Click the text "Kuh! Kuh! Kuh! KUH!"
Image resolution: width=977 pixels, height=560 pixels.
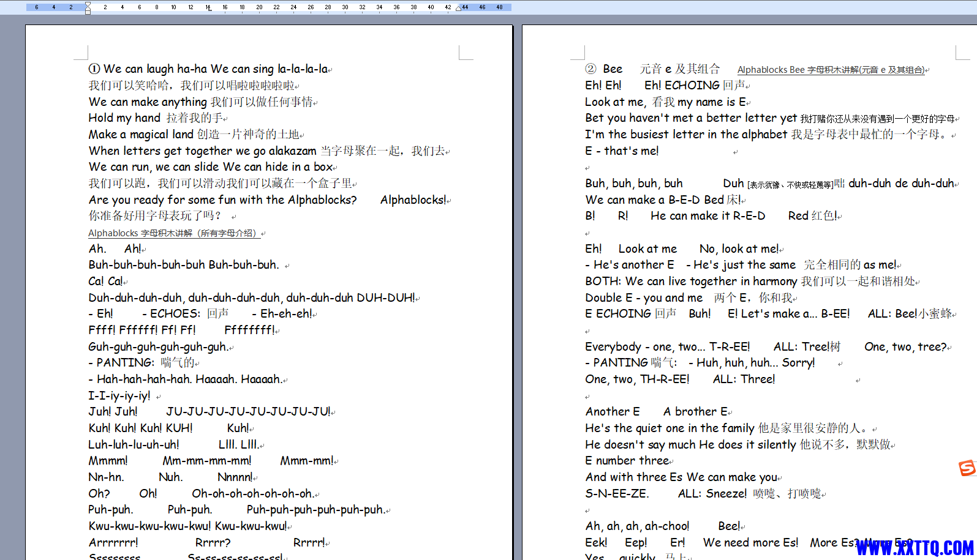(141, 428)
